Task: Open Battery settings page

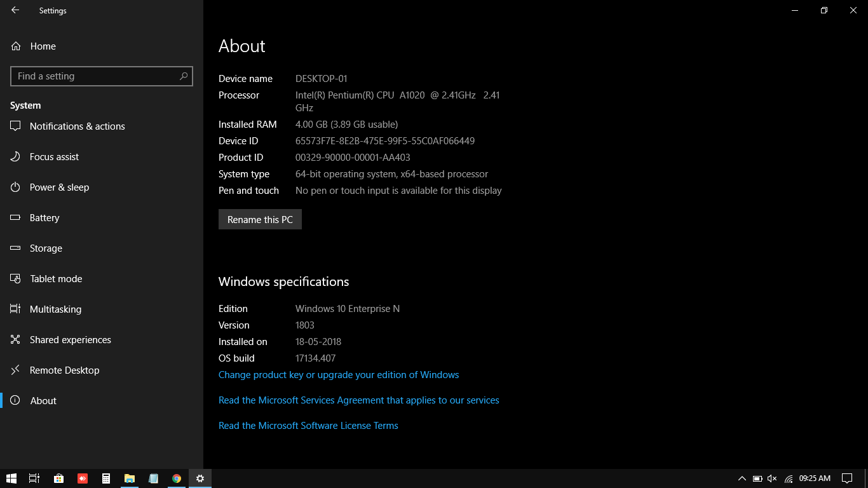Action: tap(102, 218)
